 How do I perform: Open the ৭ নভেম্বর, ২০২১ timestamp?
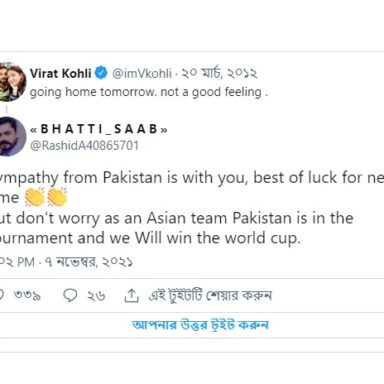(89, 262)
